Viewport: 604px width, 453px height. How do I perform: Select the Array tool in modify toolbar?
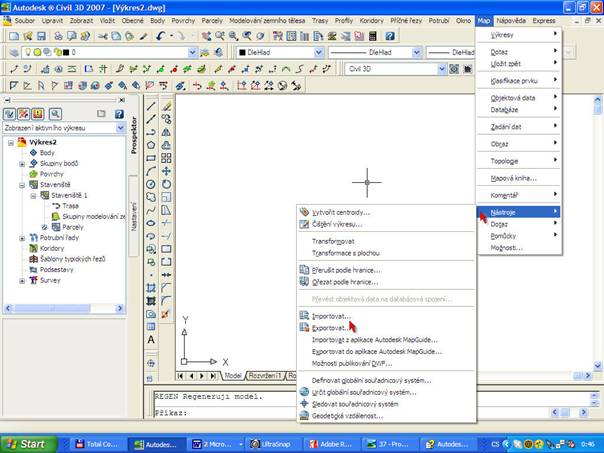pos(166,158)
